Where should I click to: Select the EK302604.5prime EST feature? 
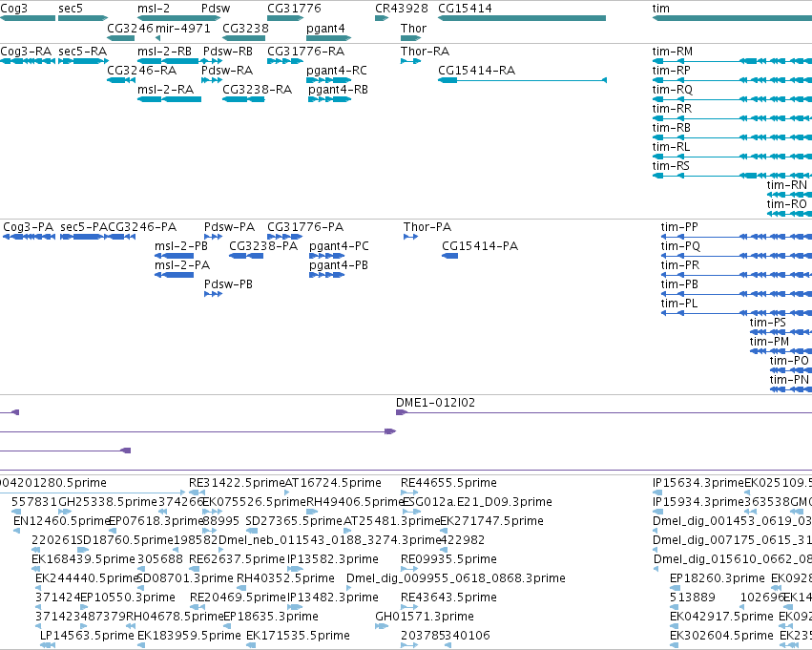pos(674,645)
